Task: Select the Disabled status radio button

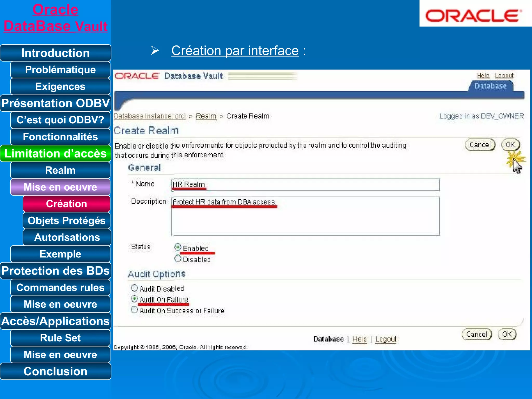Action: [x=178, y=258]
